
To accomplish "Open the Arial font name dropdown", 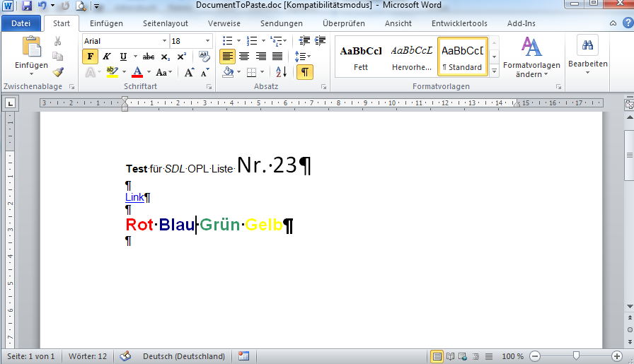I will pos(163,41).
